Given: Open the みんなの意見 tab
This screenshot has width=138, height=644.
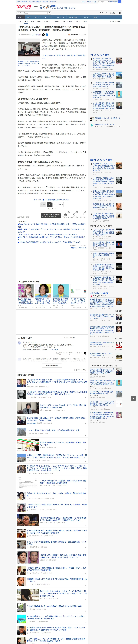Looking at the screenshot, I should [73, 17].
